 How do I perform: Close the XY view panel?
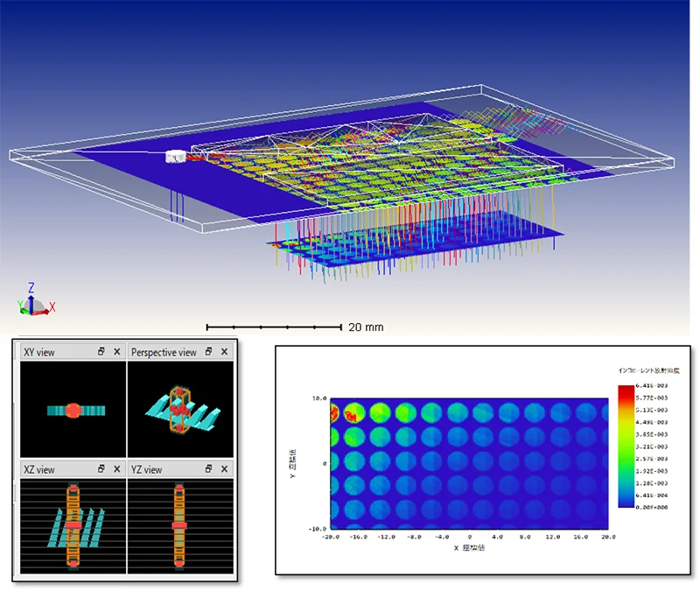(117, 352)
